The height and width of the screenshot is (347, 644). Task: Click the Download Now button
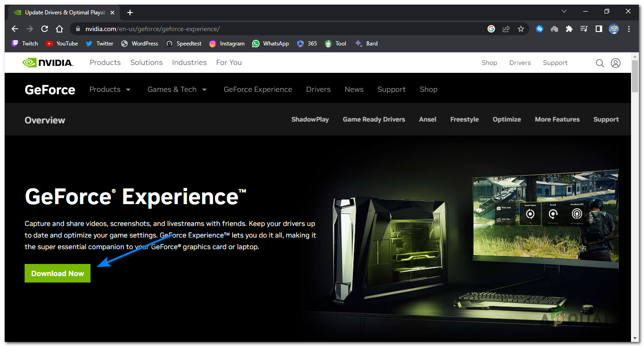pos(57,273)
